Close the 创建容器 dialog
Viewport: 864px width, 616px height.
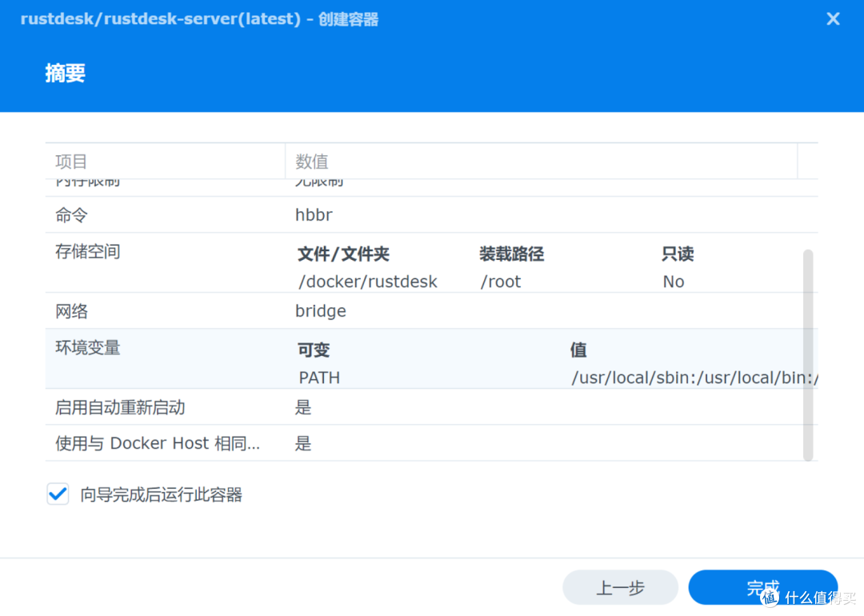833,18
